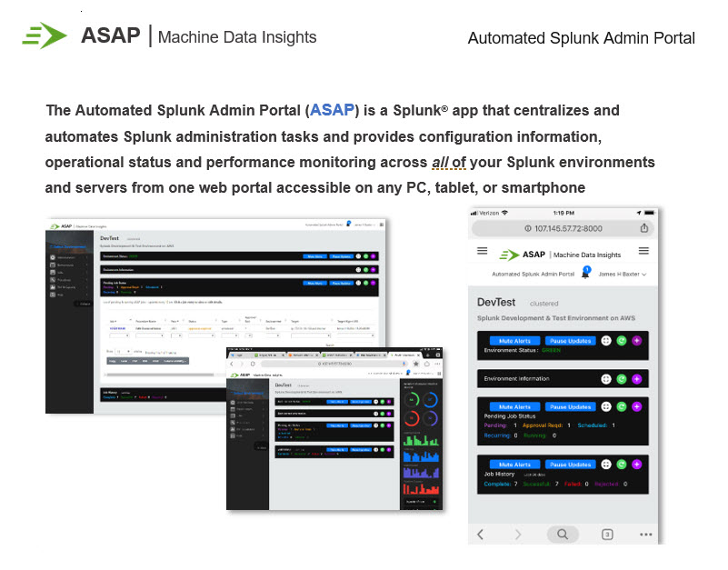Toggle Pause Updates in phone Pending Job Status panel

coord(570,407)
